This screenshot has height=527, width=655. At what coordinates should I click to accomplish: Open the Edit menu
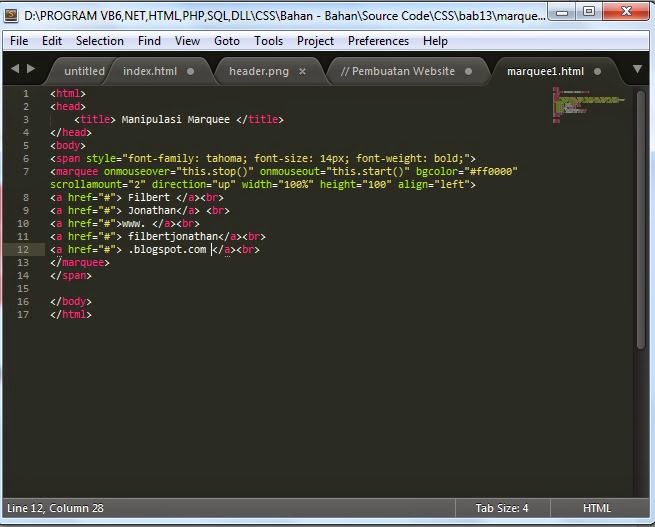click(52, 41)
